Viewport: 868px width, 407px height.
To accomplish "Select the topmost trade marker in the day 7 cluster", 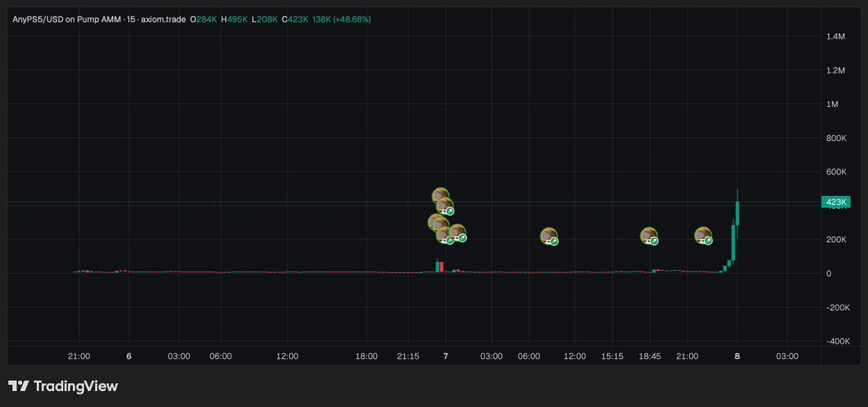I will coord(441,195).
